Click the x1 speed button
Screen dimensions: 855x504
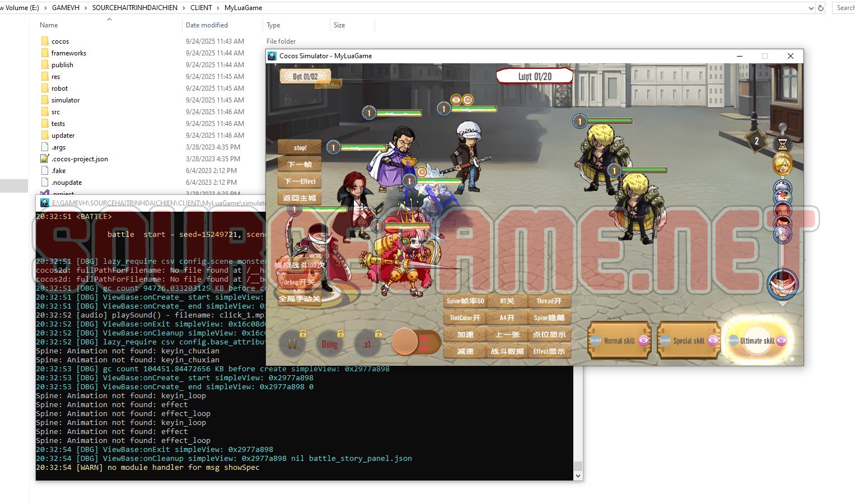point(367,344)
